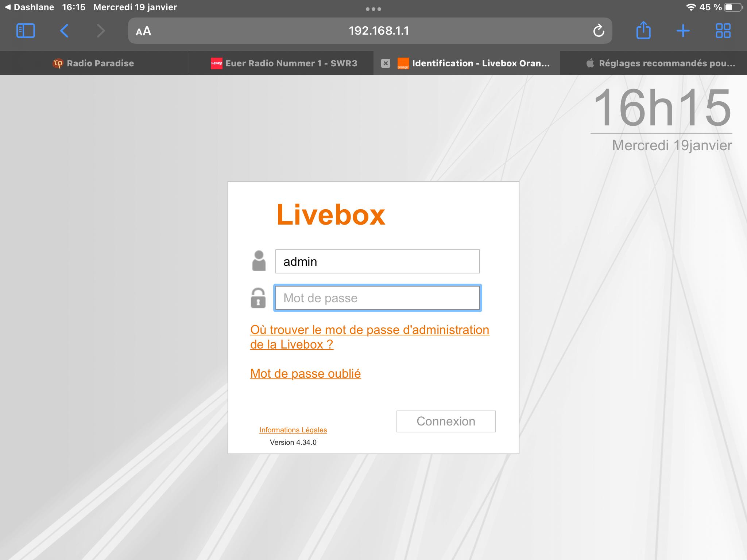The width and height of the screenshot is (747, 560).
Task: Tap the forward navigation arrow
Action: coord(101,31)
